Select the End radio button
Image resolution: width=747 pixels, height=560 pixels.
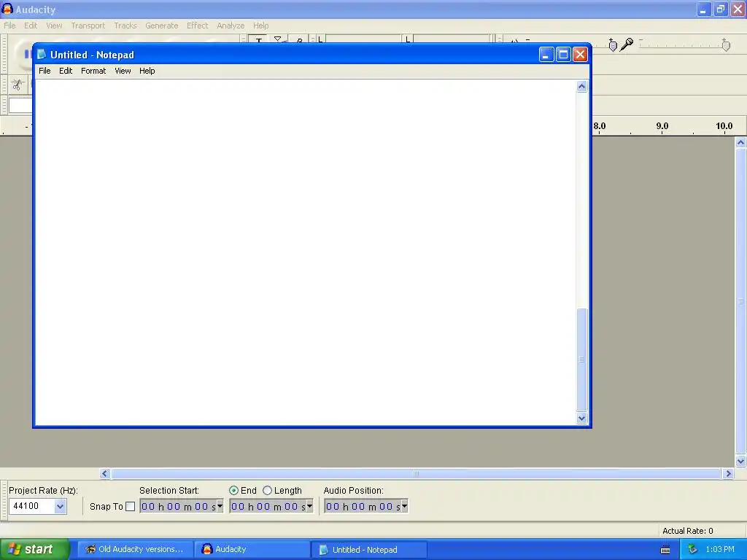[233, 491]
